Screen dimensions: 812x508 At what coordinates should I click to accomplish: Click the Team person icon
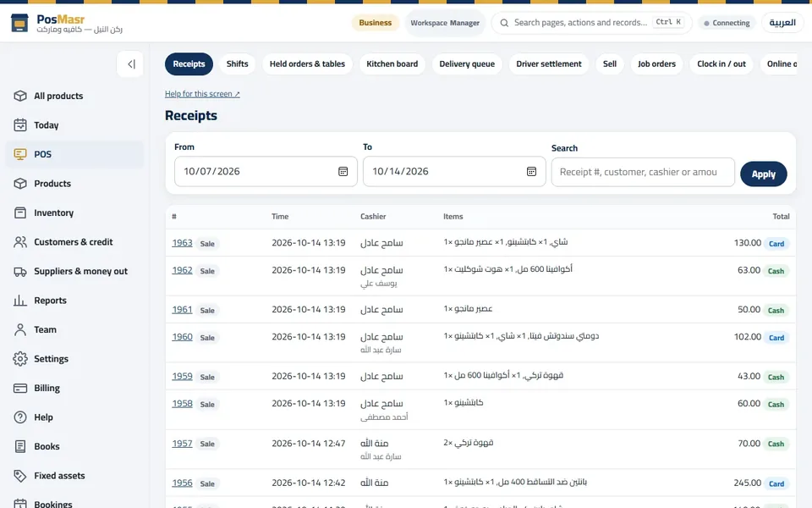tap(20, 329)
